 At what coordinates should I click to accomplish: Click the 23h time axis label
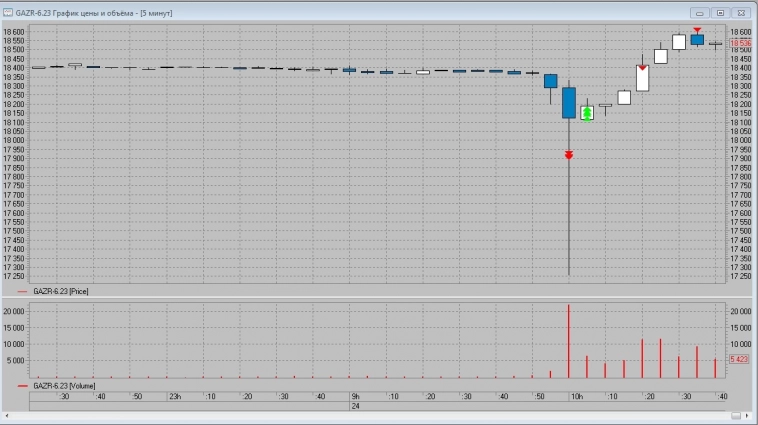(175, 396)
